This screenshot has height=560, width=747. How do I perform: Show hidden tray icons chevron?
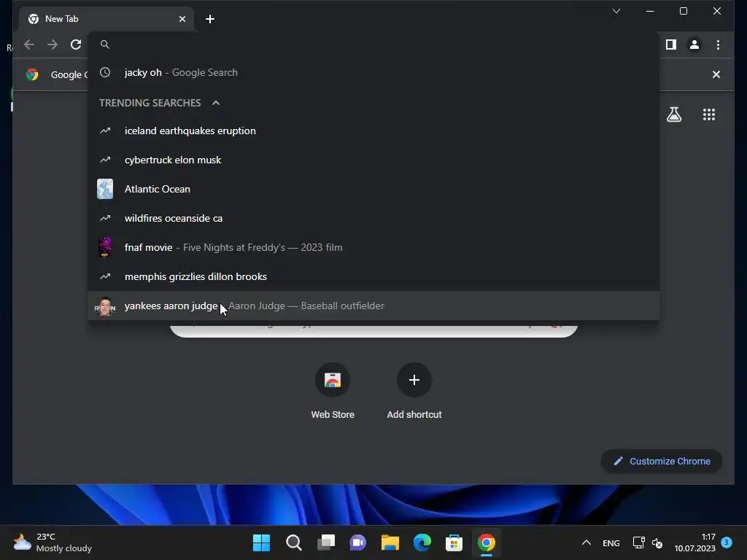point(587,542)
